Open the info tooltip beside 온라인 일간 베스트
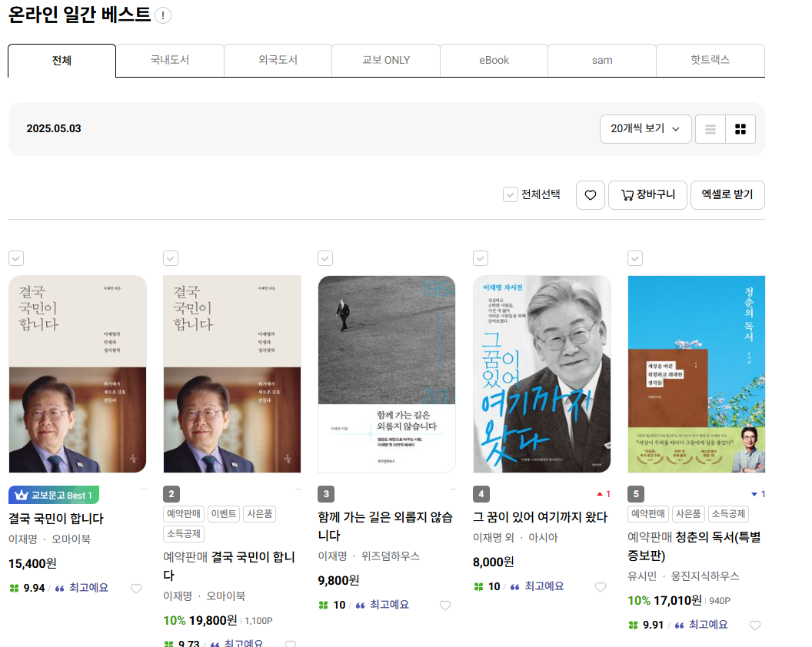Screen dimensions: 812x647 (162, 15)
